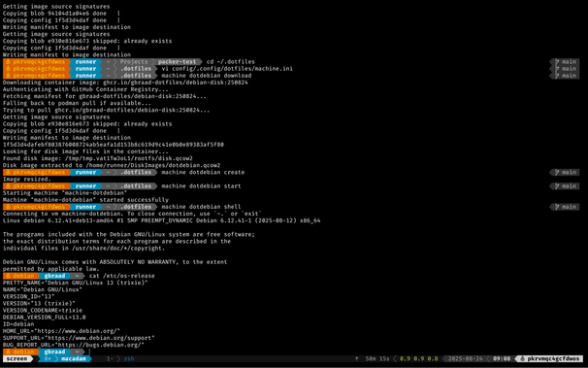Screen dimensions: 588x368
Task: Click the git "main" branch indicator on the "machine dotdebian start" line
Action: (x=566, y=186)
